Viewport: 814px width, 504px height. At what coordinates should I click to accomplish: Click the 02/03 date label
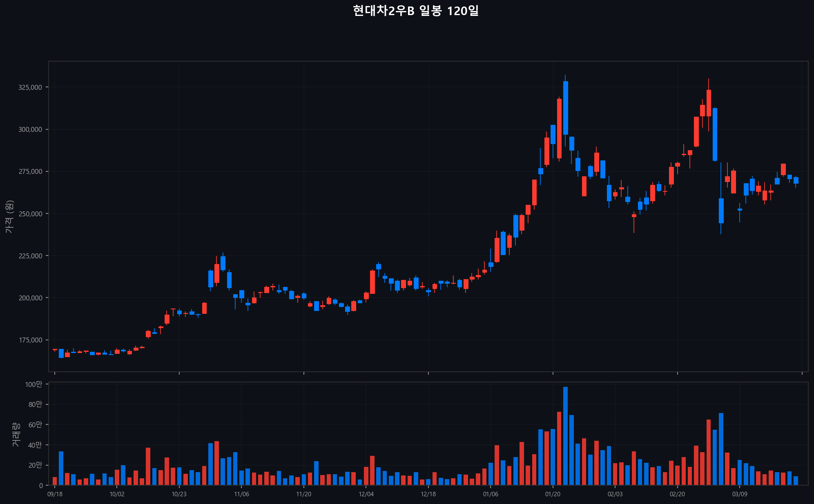[615, 494]
